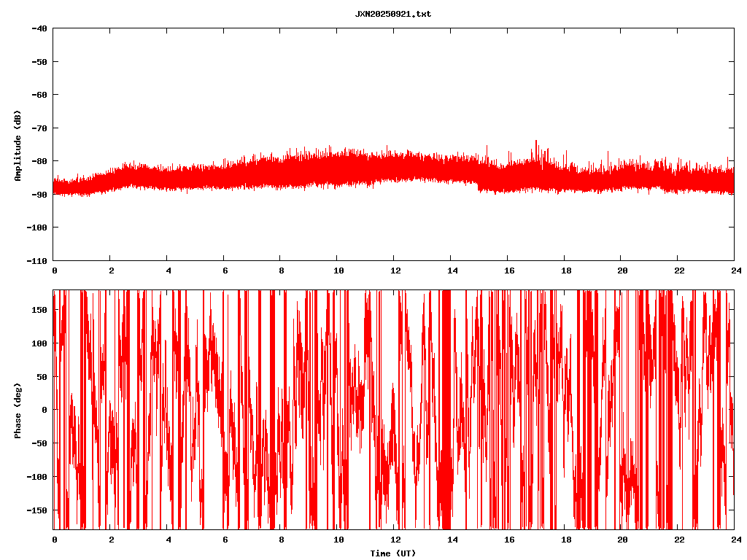747x560 pixels.
Task: Click the -100 tick label on amplitude axis
Action: (x=36, y=227)
